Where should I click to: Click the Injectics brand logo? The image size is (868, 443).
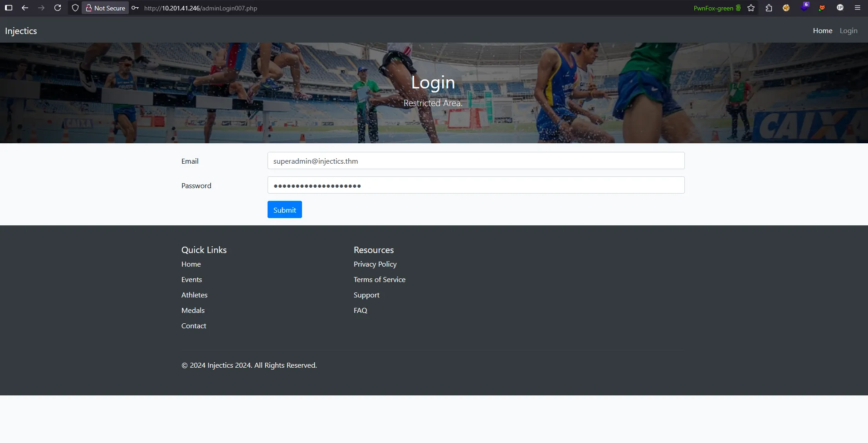20,30
